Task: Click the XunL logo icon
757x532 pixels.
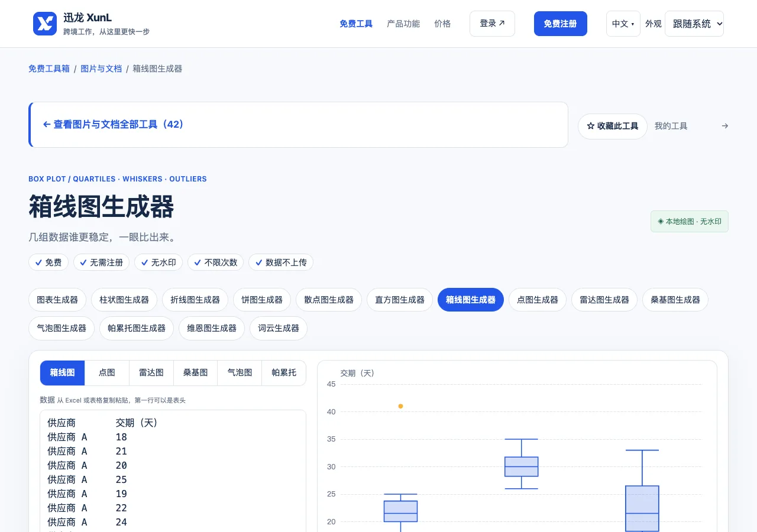Action: point(45,24)
